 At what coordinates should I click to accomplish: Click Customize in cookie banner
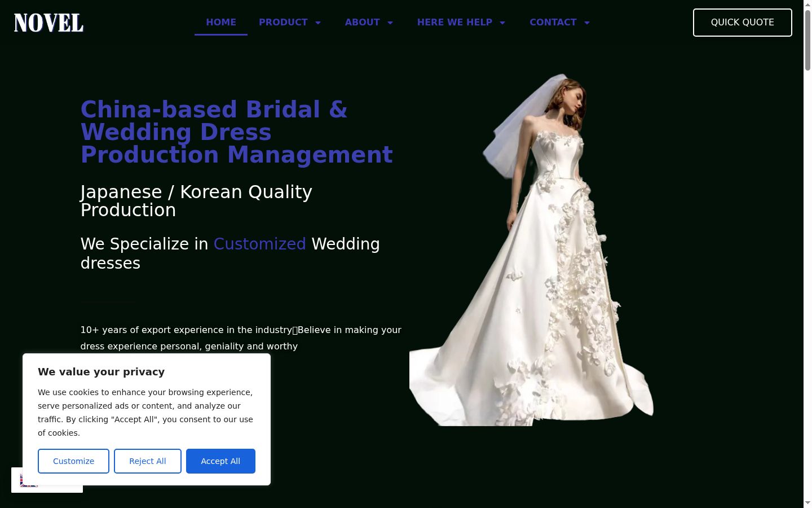pos(73,461)
